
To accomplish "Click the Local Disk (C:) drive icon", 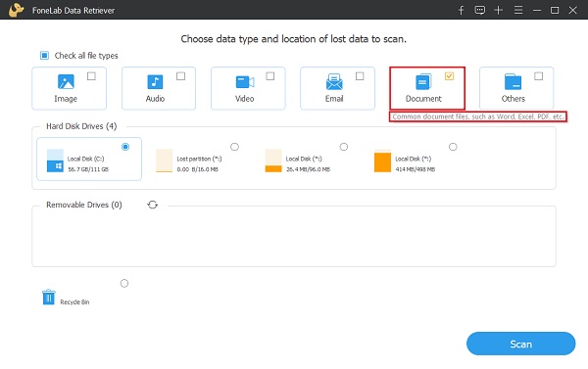I will point(55,161).
